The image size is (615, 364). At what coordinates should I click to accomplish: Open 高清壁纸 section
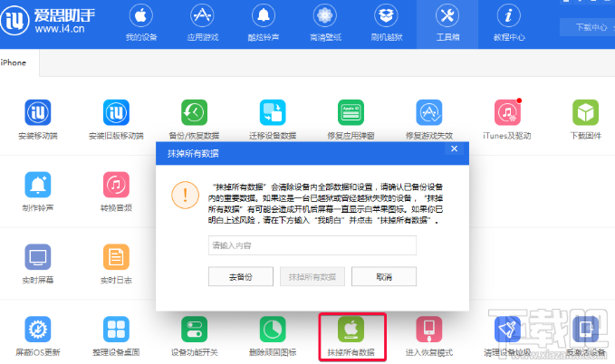tap(325, 23)
